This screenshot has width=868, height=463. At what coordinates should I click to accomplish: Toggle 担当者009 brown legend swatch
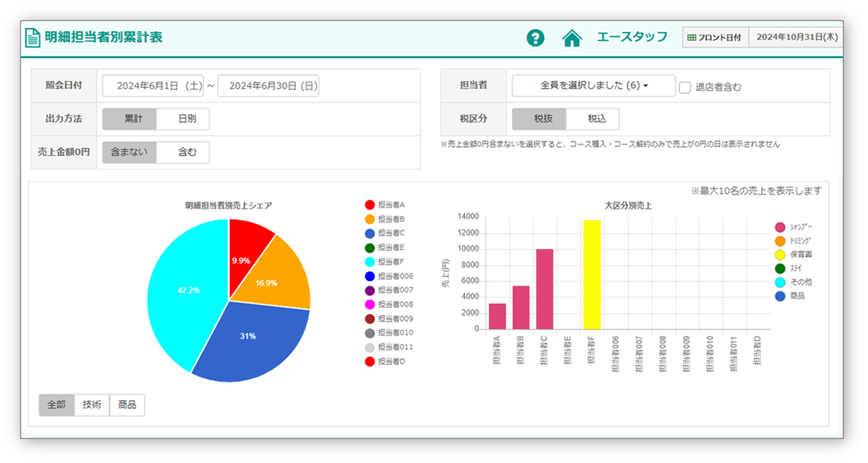(370, 318)
